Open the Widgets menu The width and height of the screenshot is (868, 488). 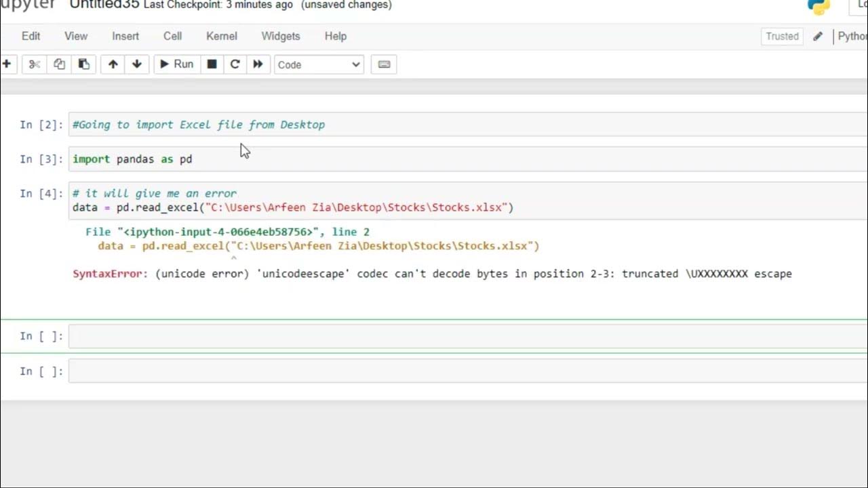tap(281, 36)
